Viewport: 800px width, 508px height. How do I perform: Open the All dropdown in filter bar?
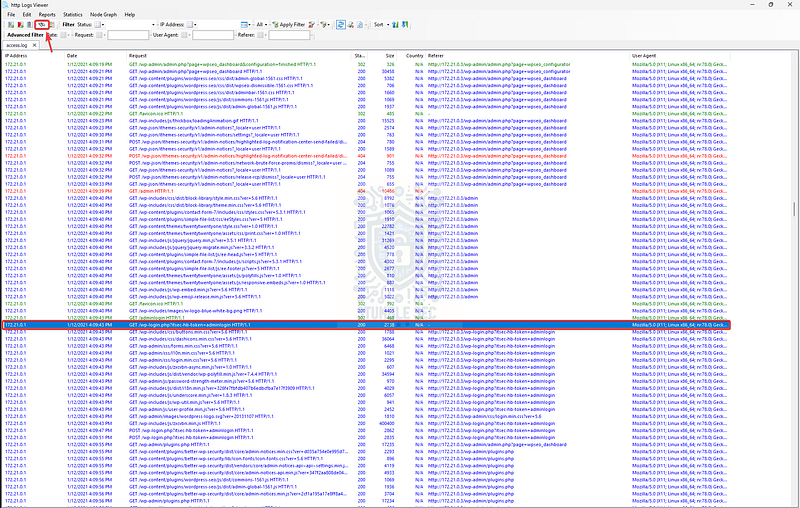[x=261, y=24]
